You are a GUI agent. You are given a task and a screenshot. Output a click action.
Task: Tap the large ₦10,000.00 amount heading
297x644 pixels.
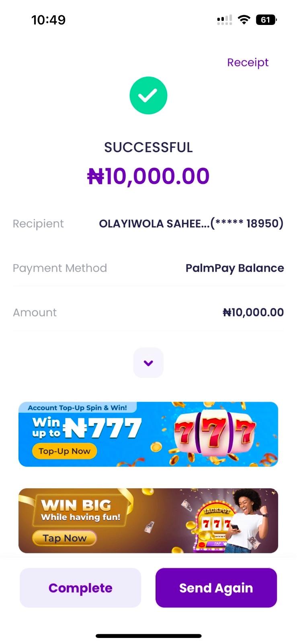click(148, 176)
